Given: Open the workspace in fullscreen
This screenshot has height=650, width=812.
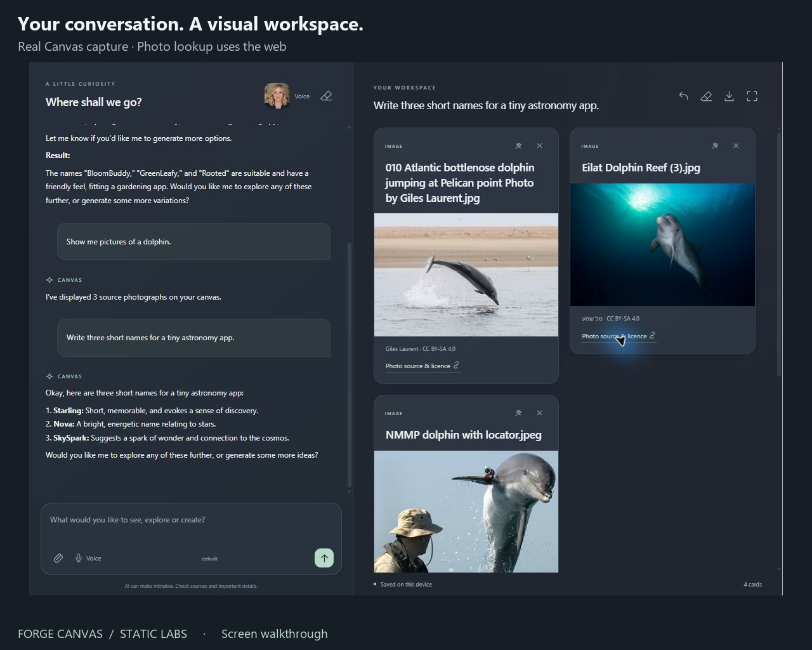Looking at the screenshot, I should 752,96.
